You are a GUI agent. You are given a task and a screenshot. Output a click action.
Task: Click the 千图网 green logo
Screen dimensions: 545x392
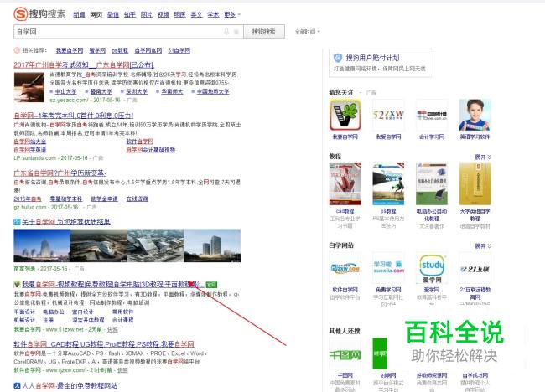pos(345,353)
